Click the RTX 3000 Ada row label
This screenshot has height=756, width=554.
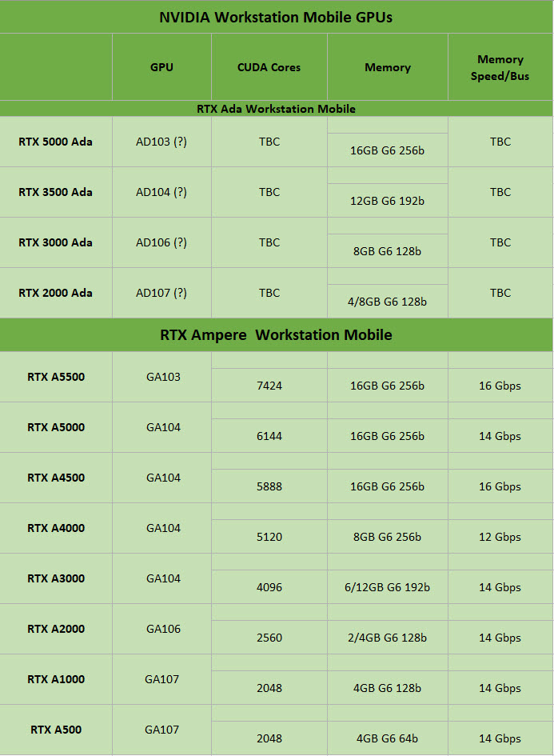point(56,242)
